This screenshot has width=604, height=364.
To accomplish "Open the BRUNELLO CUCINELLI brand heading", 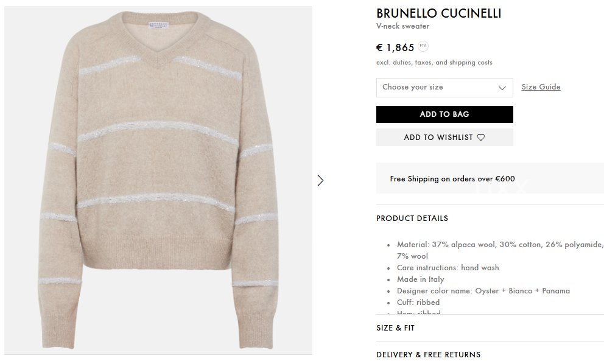I will [x=439, y=13].
